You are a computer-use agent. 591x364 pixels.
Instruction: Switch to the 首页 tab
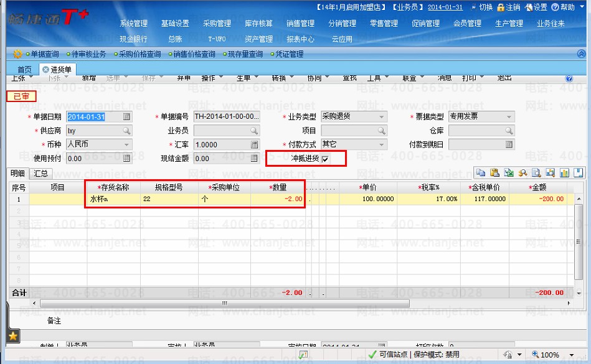(24, 70)
